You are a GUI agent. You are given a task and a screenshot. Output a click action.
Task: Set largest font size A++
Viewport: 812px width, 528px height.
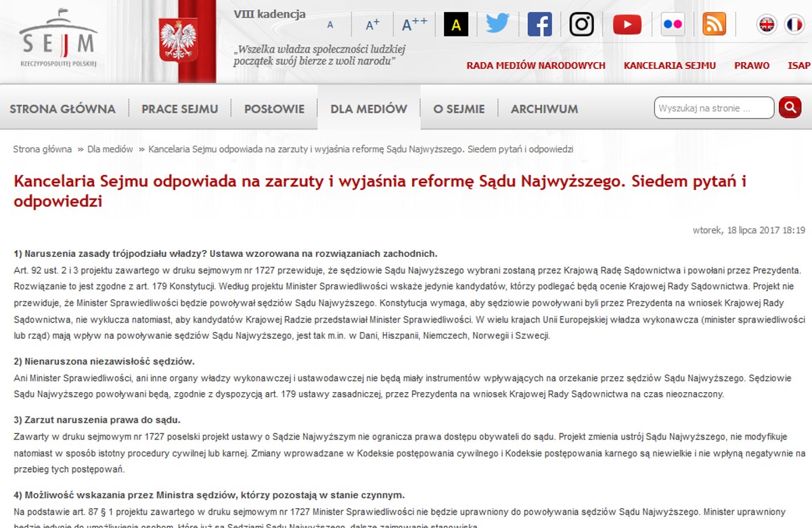pyautogui.click(x=415, y=25)
